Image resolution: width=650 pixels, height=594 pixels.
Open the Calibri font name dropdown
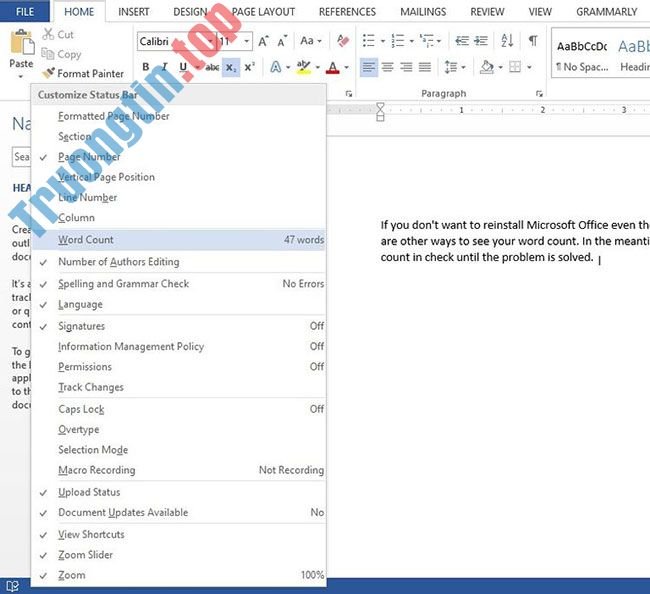pyautogui.click(x=207, y=42)
